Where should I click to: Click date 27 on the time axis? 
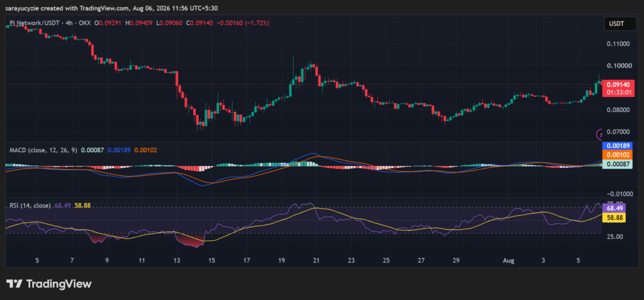(421, 260)
